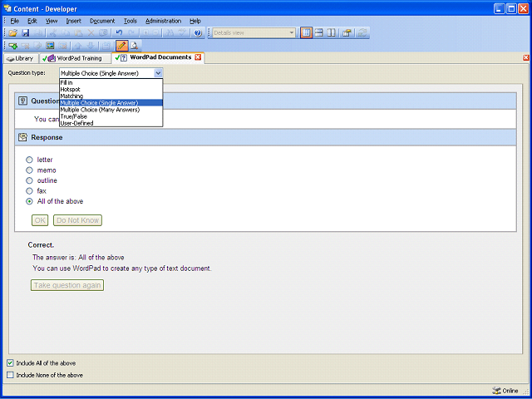Viewport: 532px width, 399px height.
Task: Toggle the orange pencil edit icon
Action: pyautogui.click(x=122, y=46)
